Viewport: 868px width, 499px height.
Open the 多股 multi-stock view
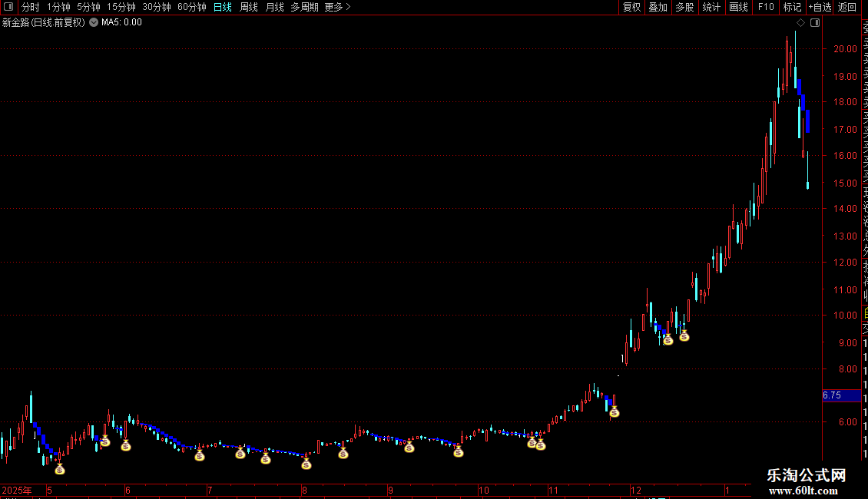tap(684, 7)
